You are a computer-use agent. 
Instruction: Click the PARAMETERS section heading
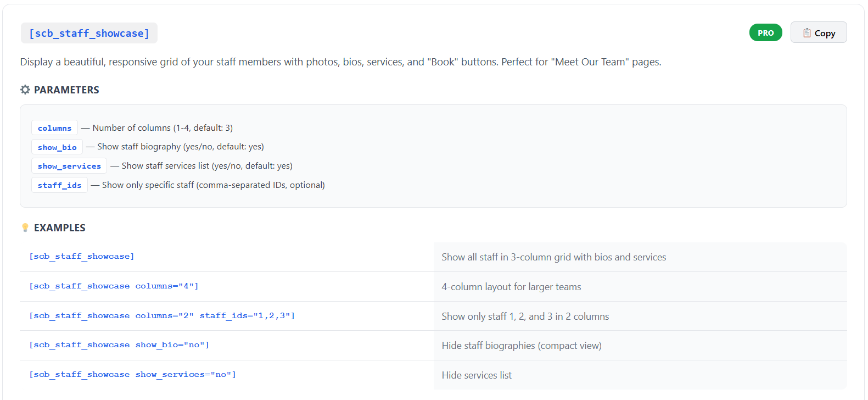point(66,90)
